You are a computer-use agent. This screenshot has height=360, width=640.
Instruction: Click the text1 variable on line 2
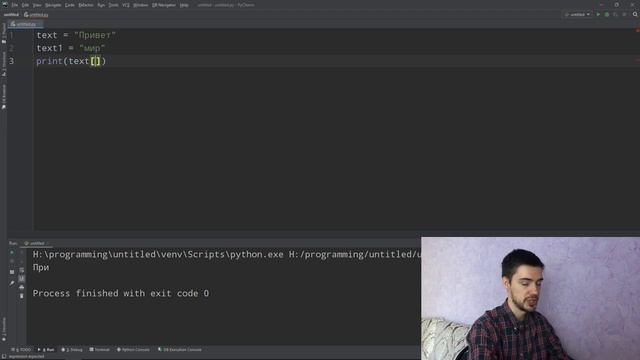[x=49, y=48]
